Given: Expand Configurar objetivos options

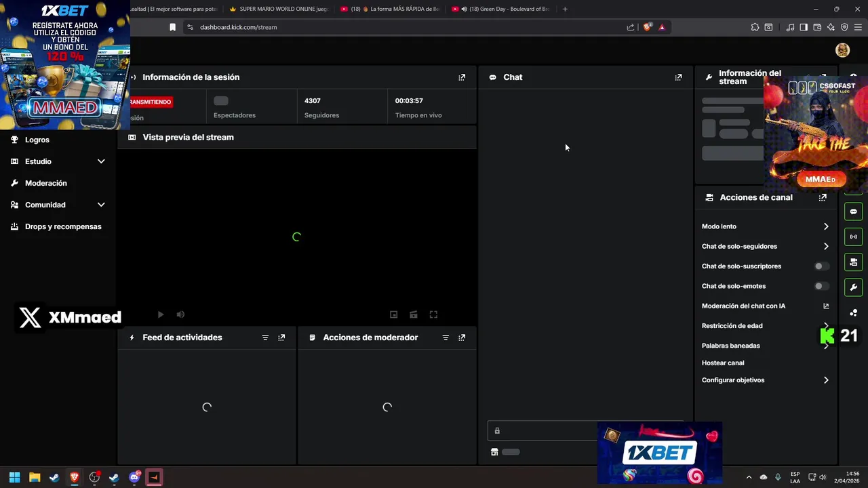Looking at the screenshot, I should pyautogui.click(x=826, y=380).
